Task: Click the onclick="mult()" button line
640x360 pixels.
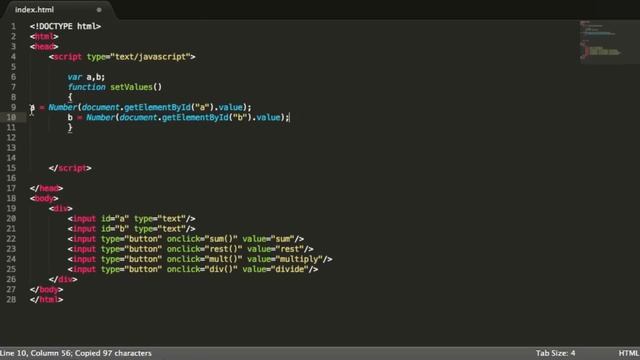Action: pyautogui.click(x=200, y=259)
